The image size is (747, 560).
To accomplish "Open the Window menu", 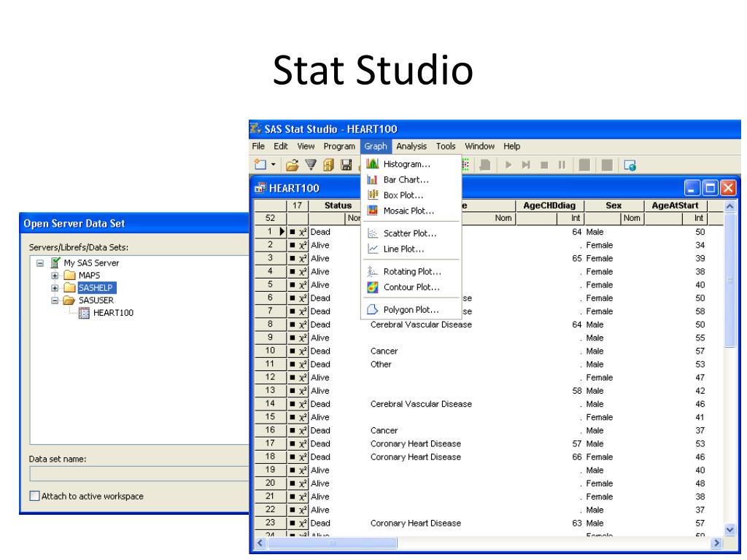I will (x=479, y=146).
